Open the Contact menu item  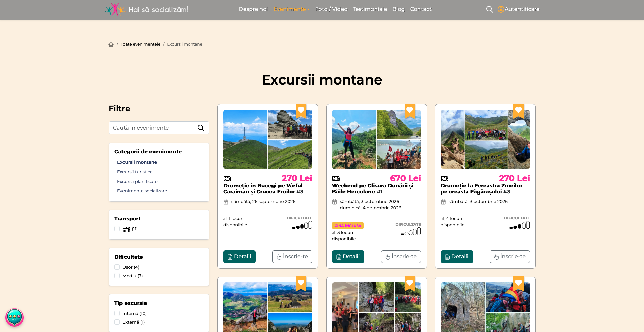coord(421,9)
